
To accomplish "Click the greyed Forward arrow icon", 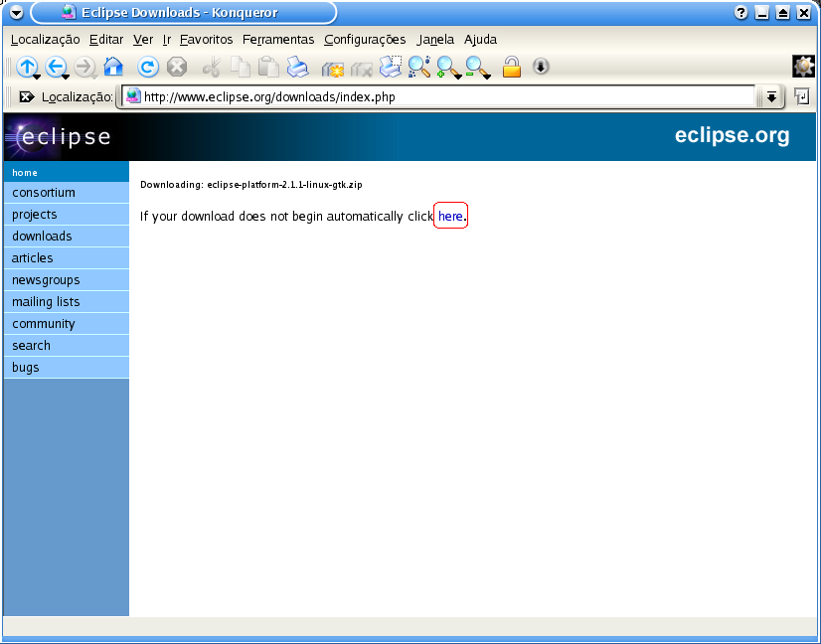I will tap(83, 67).
